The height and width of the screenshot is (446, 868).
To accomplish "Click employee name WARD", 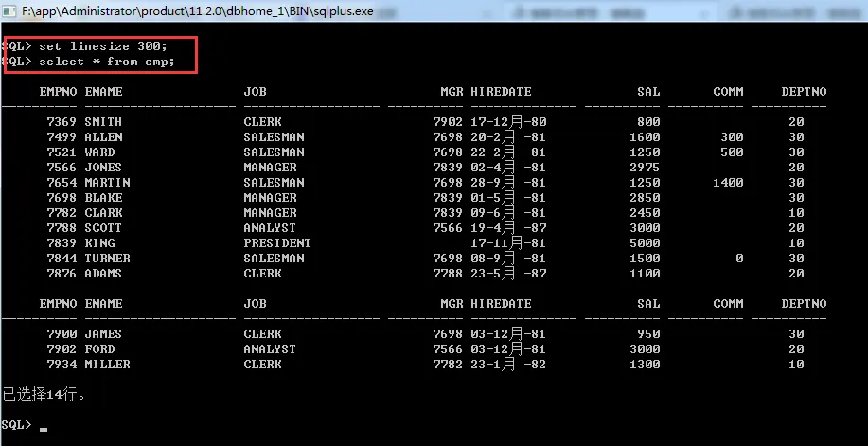I will (99, 152).
